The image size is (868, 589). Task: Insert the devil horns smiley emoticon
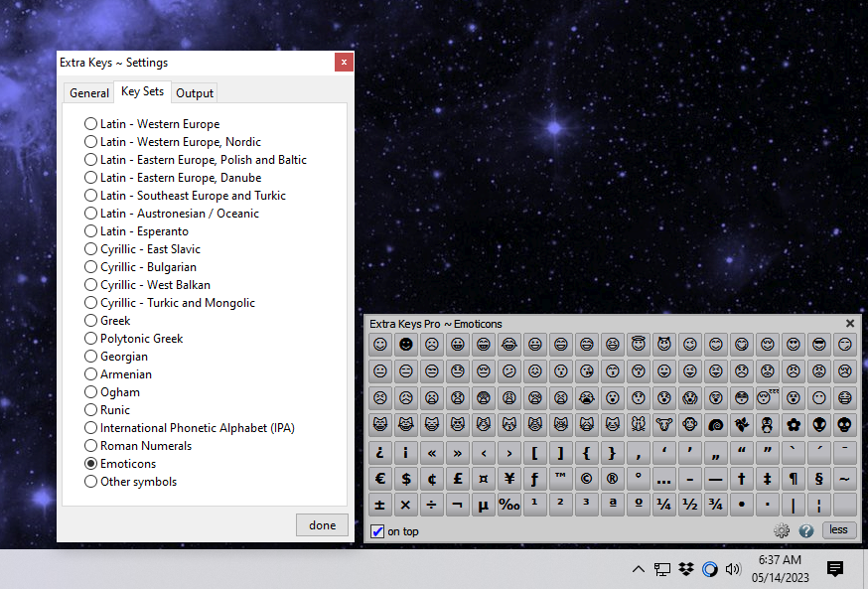[664, 345]
